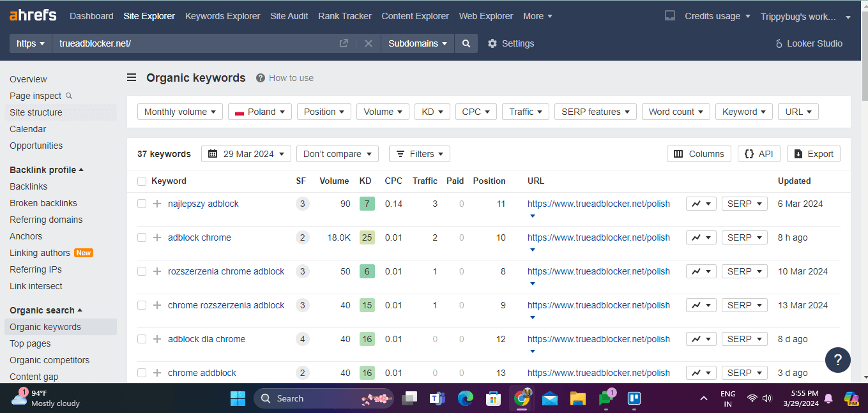Select the rozszerzenia chrome adblock checkbox
The image size is (868, 413).
142,271
